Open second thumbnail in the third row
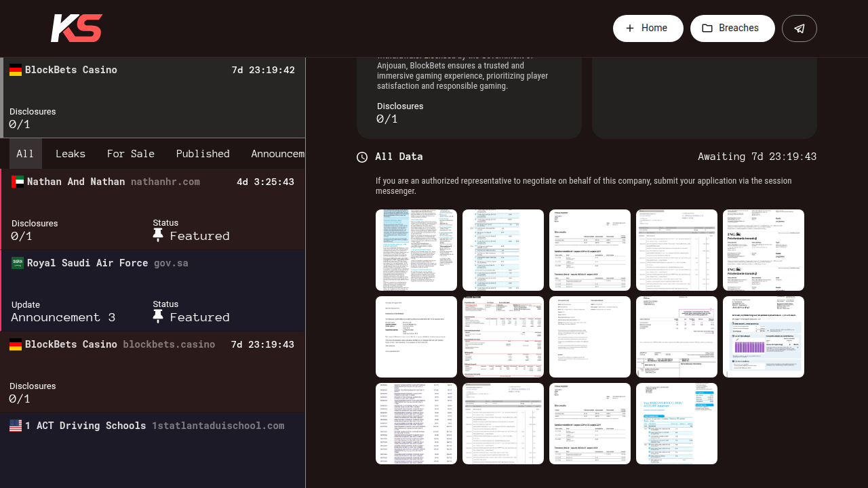868x488 pixels. click(x=503, y=424)
